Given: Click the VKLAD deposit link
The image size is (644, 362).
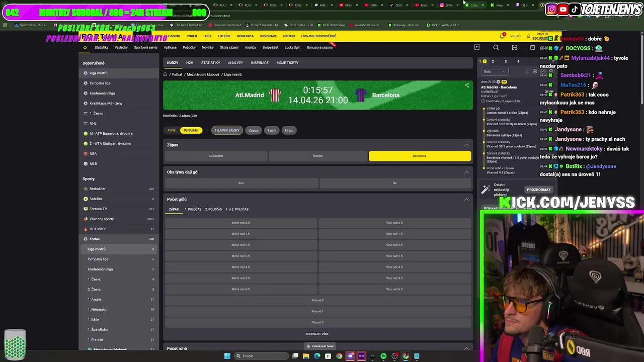Looking at the screenshot, I should (515, 36).
